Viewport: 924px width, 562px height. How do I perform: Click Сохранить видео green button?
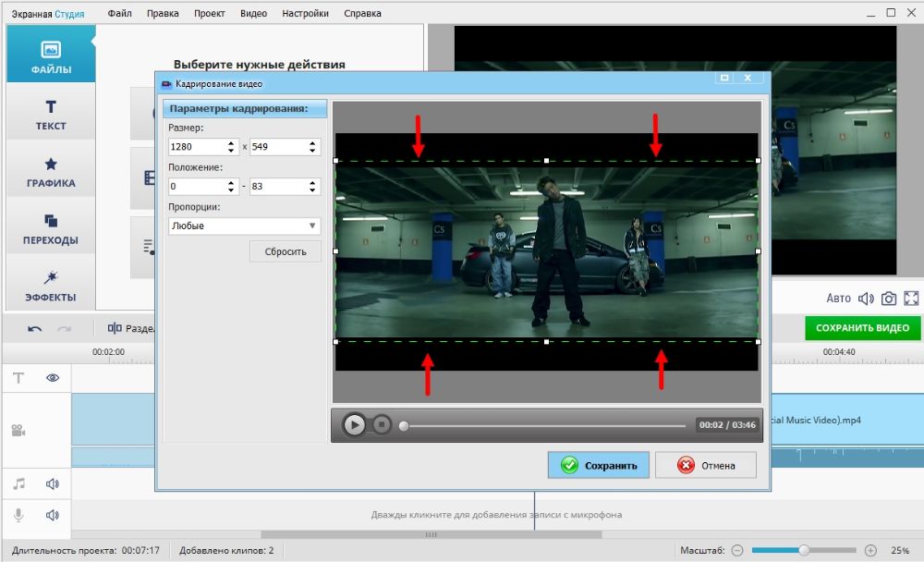point(862,328)
